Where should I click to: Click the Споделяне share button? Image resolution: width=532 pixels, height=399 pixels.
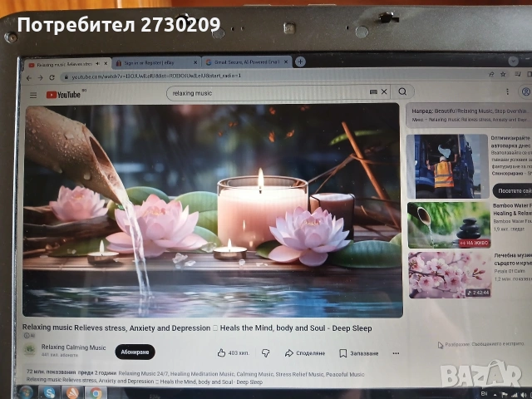(x=305, y=353)
